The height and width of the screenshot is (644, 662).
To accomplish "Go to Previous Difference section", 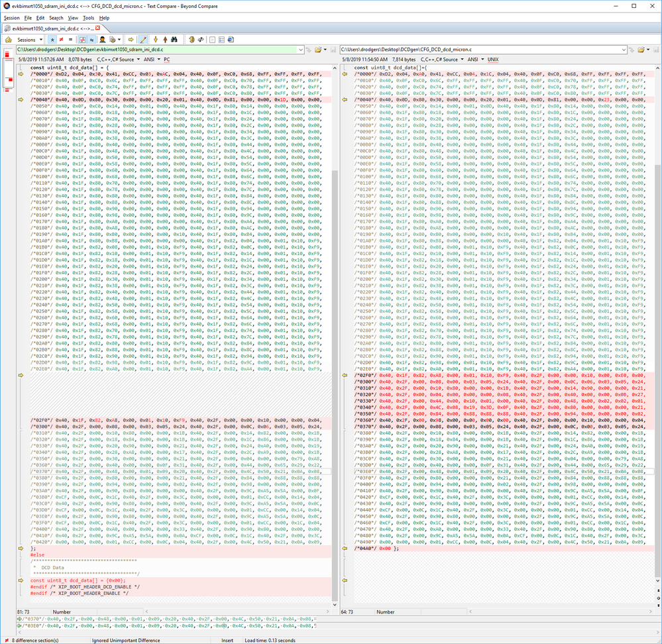I will (x=165, y=40).
